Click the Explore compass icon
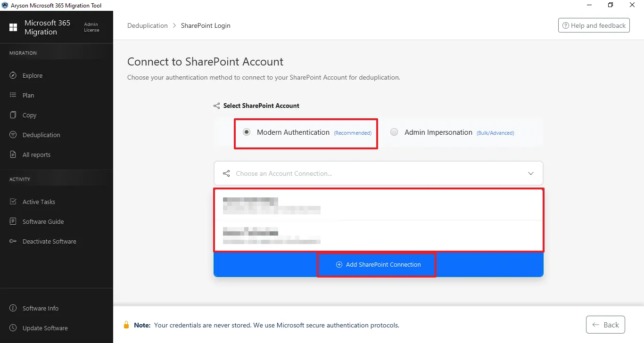 coord(13,75)
